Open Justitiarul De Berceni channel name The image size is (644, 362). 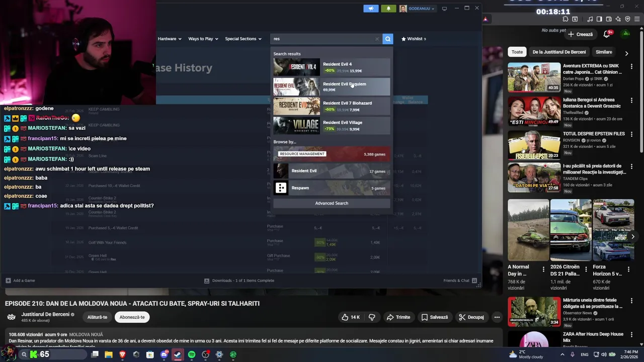[x=45, y=314]
